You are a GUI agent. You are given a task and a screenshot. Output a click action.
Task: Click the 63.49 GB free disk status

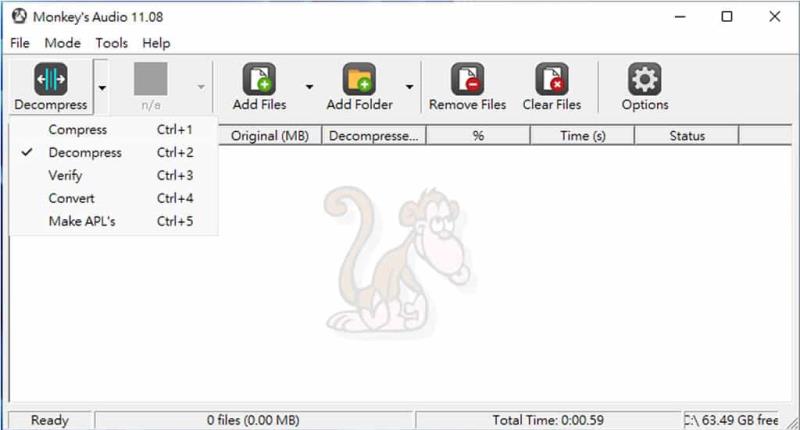pyautogui.click(x=731, y=420)
